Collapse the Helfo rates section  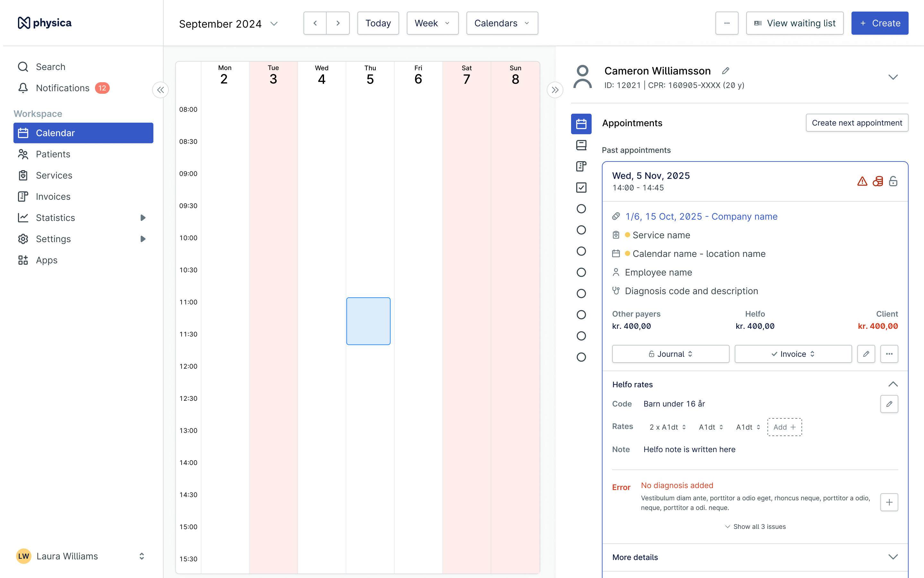coord(893,384)
